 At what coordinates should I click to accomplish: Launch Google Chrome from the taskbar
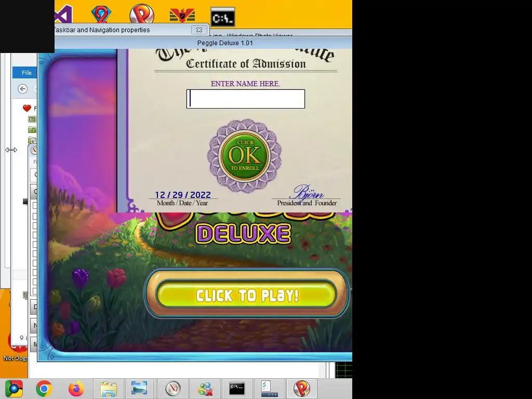coord(44,389)
